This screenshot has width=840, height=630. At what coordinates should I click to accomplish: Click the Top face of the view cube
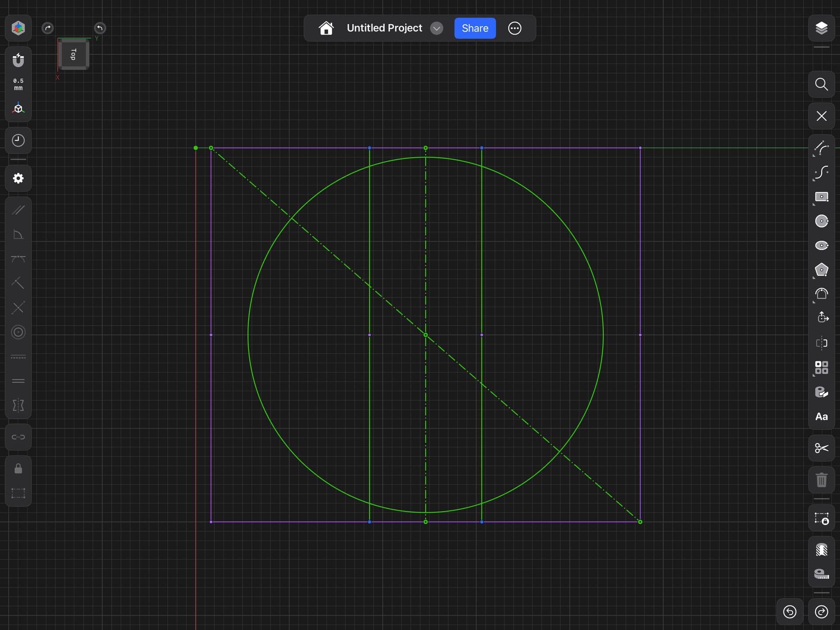coord(73,54)
